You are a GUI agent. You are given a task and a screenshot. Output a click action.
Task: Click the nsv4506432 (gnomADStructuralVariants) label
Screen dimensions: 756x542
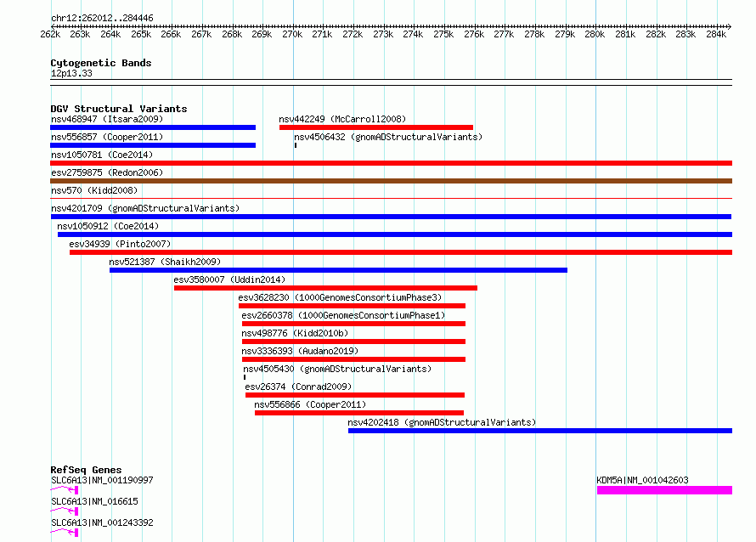(388, 137)
